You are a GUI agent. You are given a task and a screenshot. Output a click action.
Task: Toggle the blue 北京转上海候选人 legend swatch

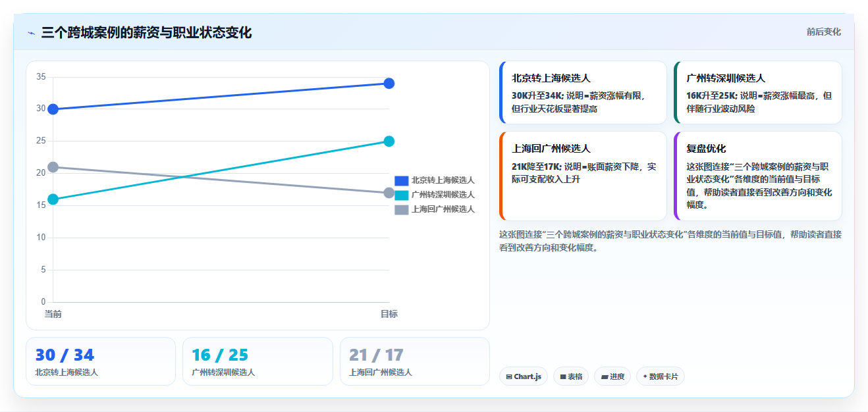click(401, 180)
